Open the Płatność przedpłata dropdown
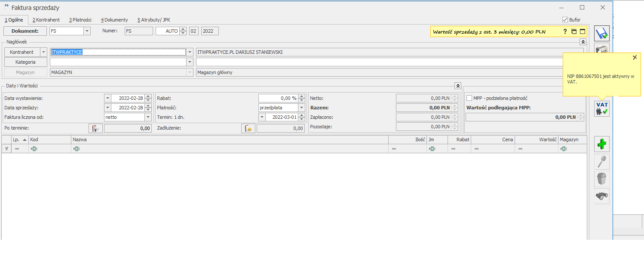 (x=302, y=108)
